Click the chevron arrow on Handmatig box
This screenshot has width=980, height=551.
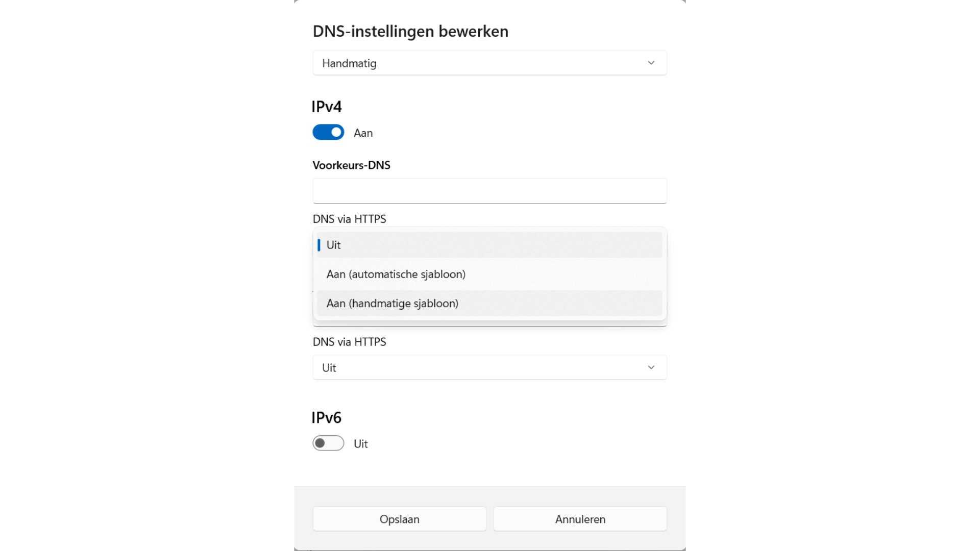pyautogui.click(x=651, y=63)
